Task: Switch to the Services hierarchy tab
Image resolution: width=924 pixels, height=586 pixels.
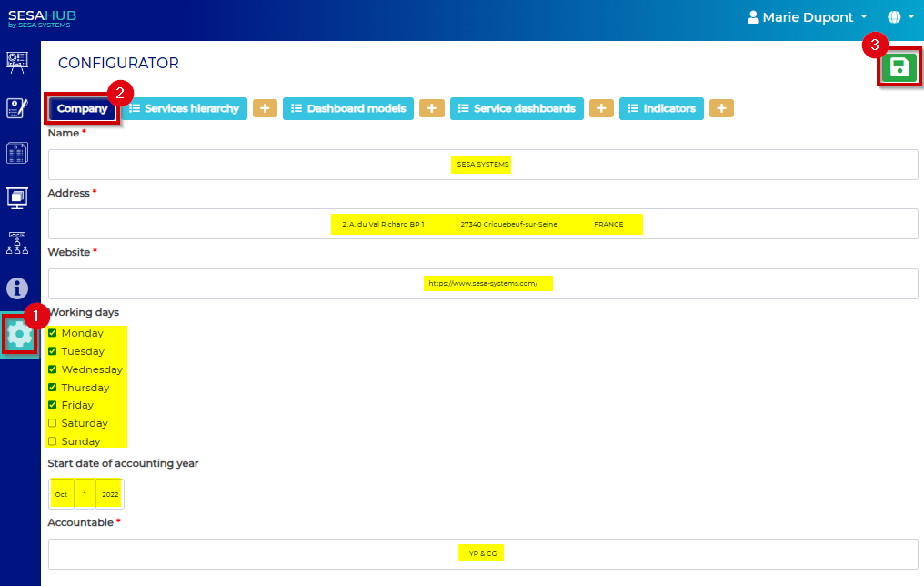Action: click(184, 107)
